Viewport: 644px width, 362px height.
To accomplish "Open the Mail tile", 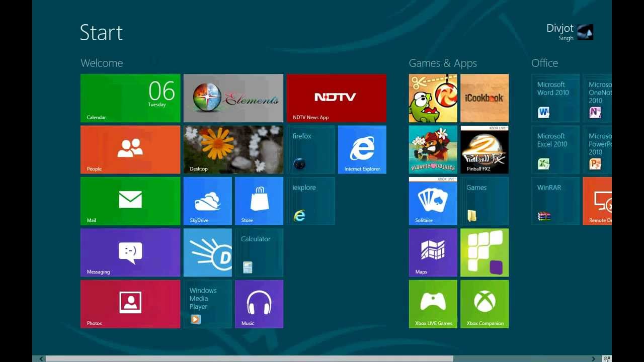I will point(130,201).
